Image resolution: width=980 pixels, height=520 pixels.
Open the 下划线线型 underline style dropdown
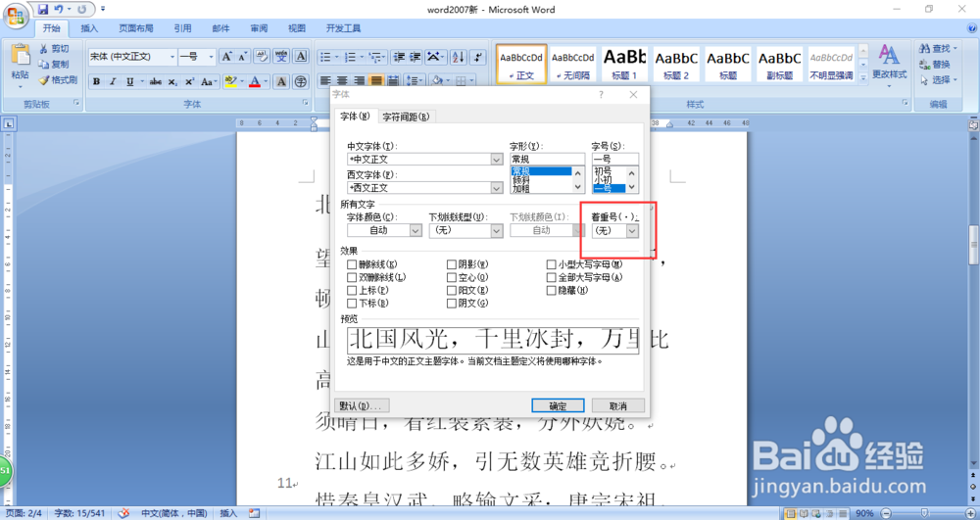coord(497,230)
